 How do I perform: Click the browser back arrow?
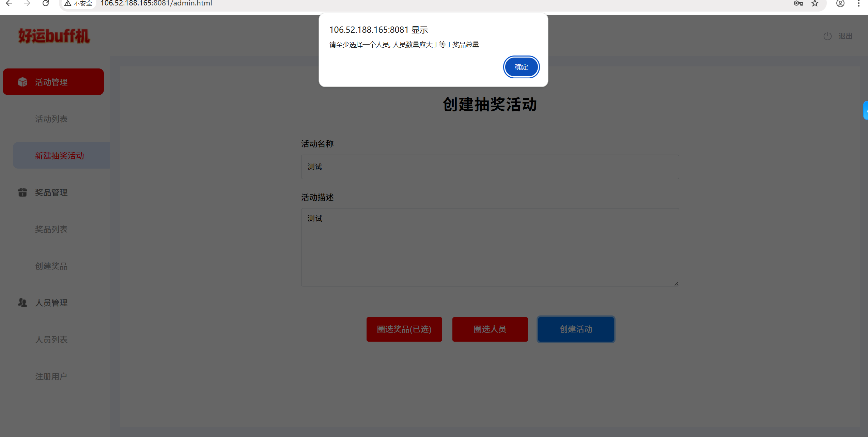[x=9, y=3]
